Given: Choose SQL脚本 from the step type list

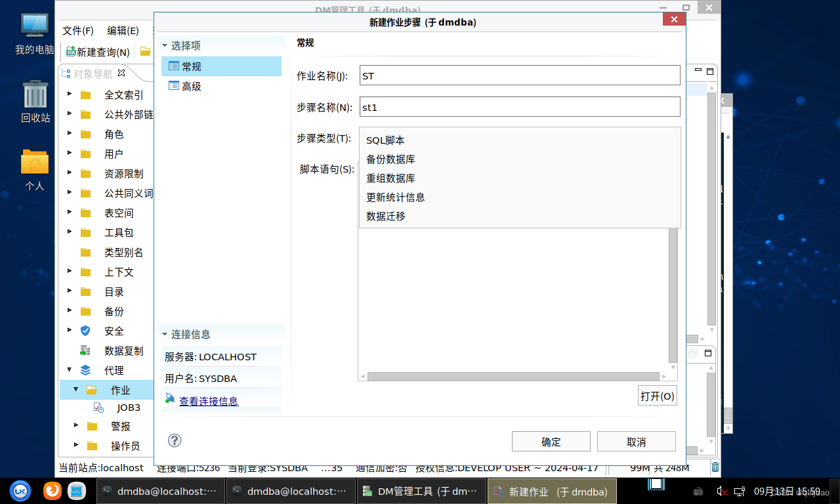Looking at the screenshot, I should click(519, 140).
